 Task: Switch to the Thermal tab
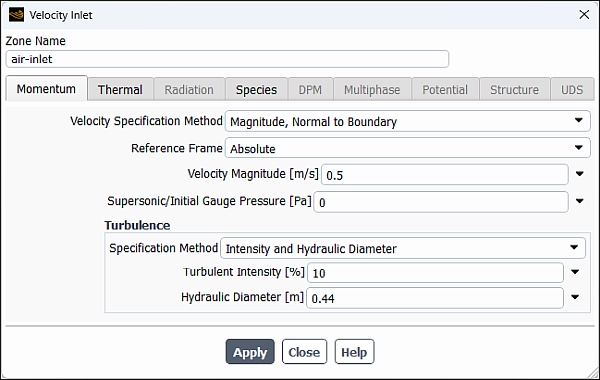coord(121,90)
